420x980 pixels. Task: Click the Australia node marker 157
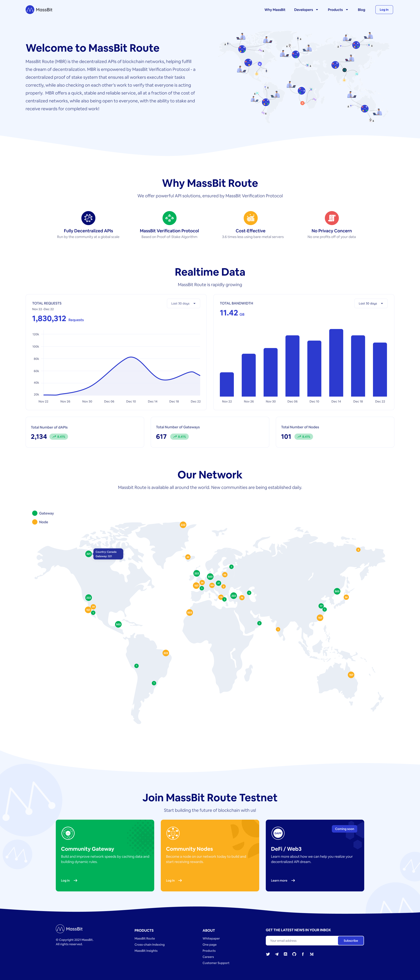click(x=351, y=674)
